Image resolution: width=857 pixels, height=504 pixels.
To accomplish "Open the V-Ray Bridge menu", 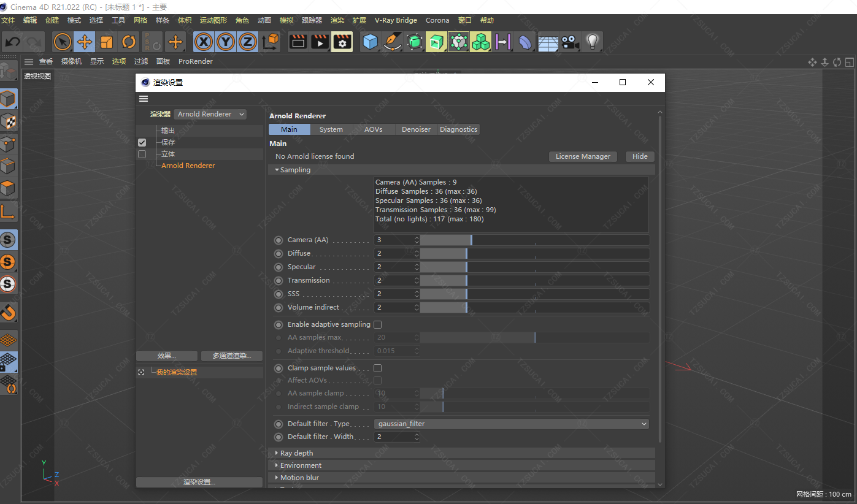I will point(396,20).
